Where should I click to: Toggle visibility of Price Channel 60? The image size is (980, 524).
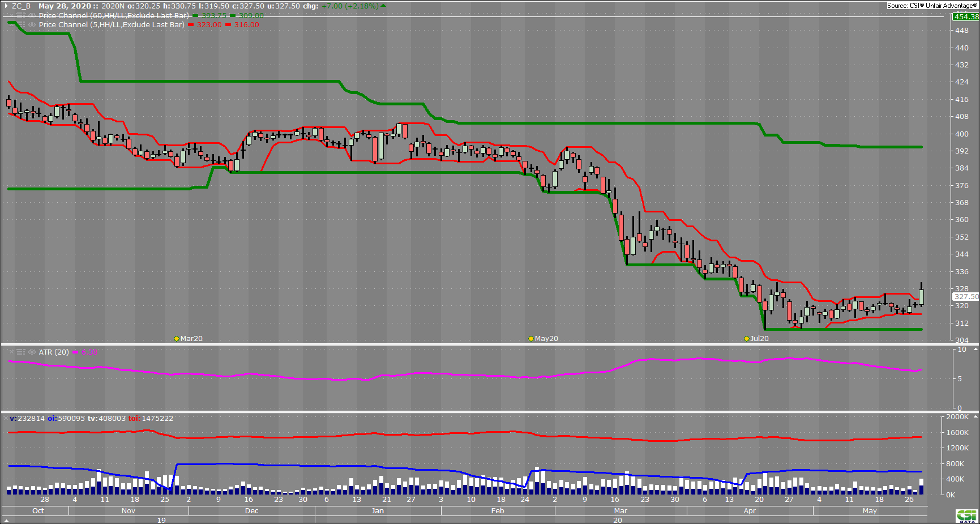(x=32, y=16)
